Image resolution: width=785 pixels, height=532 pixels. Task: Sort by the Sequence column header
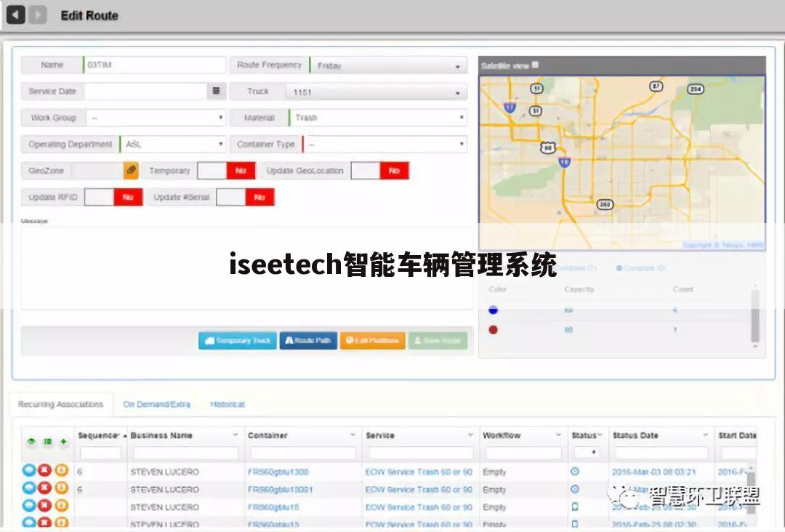click(x=99, y=435)
